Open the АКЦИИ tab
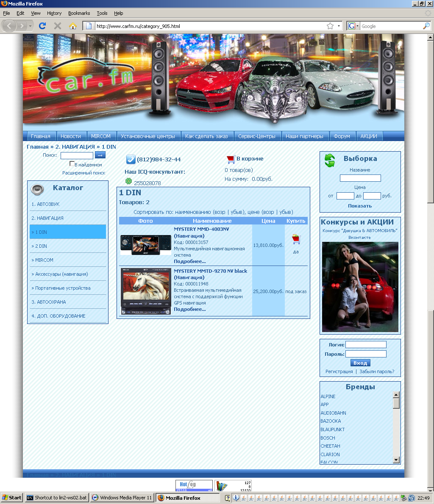Image resolution: width=434 pixels, height=504 pixels. (x=369, y=136)
